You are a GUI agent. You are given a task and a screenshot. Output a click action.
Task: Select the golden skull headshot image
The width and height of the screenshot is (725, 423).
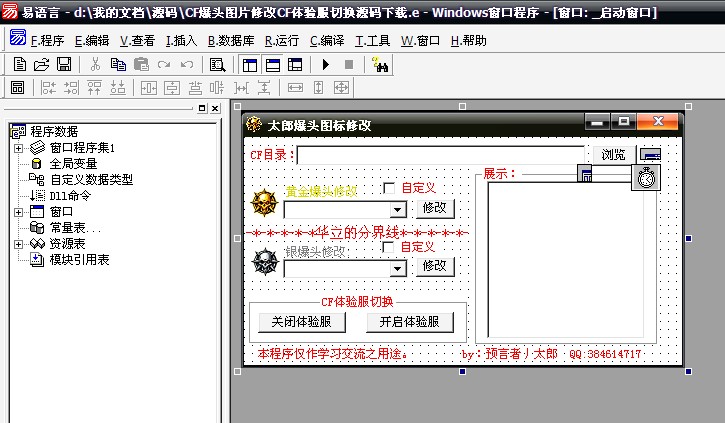264,202
